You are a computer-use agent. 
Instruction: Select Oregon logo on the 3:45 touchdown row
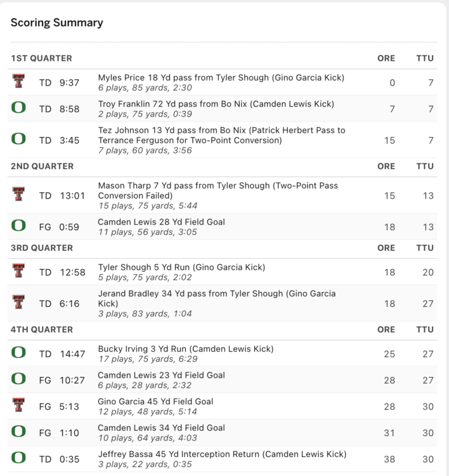coord(18,140)
